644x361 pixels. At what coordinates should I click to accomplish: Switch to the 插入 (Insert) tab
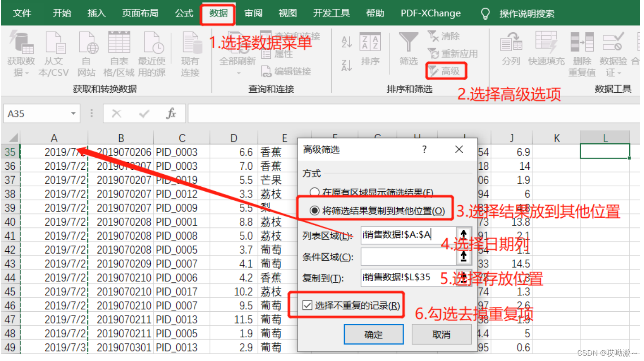coord(96,13)
